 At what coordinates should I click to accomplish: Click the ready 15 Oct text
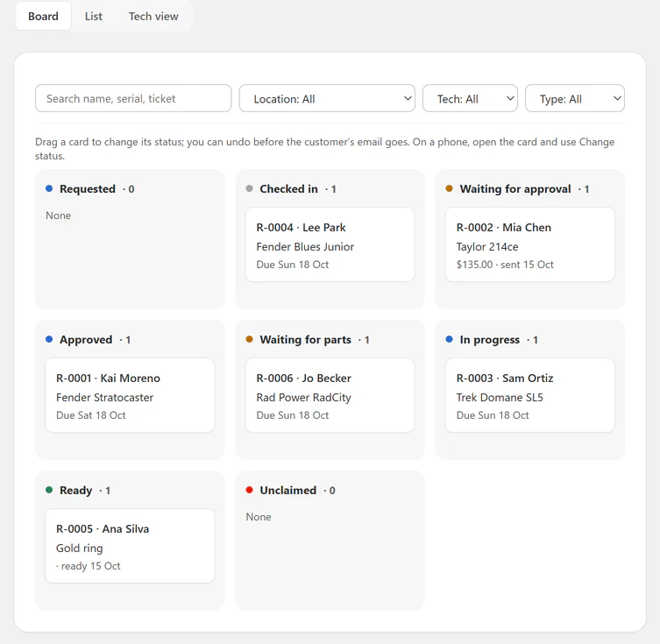[x=89, y=566]
